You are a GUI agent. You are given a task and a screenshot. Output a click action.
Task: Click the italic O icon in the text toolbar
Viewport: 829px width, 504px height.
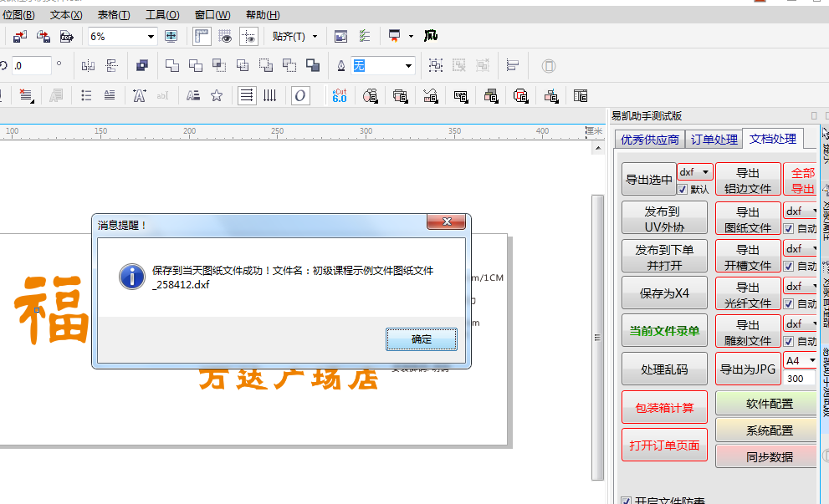[300, 95]
